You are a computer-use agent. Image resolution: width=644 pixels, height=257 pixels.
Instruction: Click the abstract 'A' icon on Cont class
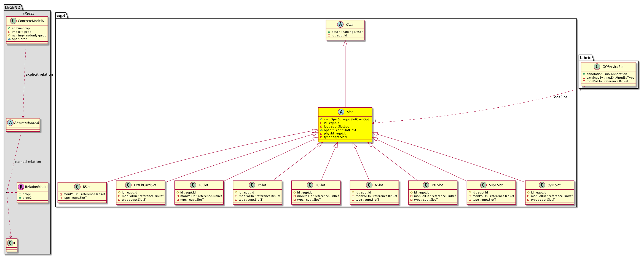click(340, 24)
